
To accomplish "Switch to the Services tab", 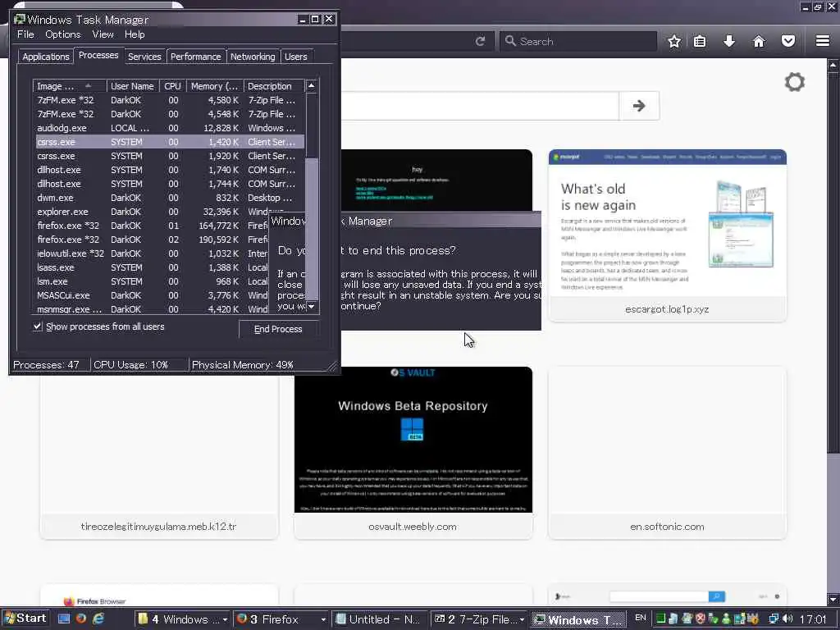I will click(x=144, y=57).
